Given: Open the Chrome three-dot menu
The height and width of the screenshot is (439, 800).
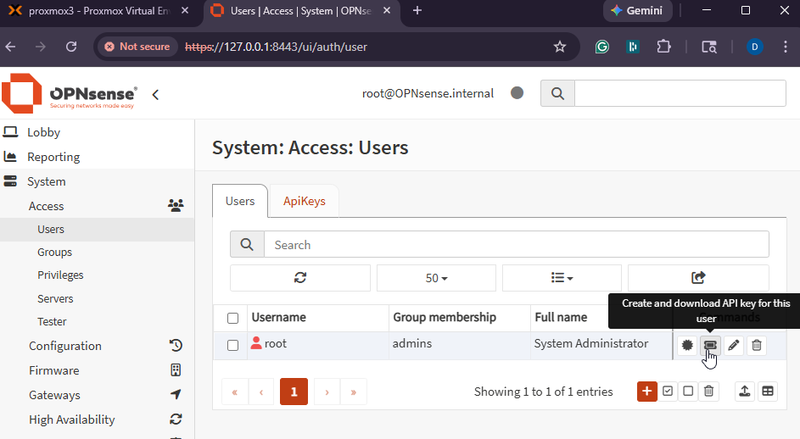Looking at the screenshot, I should point(785,47).
